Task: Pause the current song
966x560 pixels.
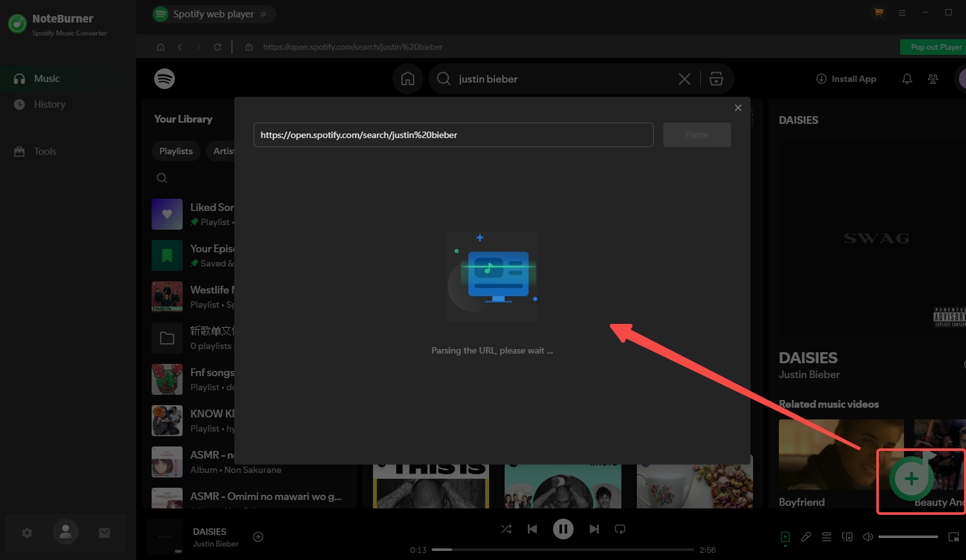Action: pyautogui.click(x=563, y=529)
